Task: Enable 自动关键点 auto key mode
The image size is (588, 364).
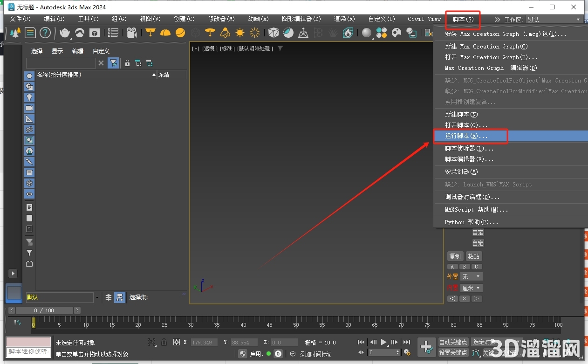Action: point(453,342)
